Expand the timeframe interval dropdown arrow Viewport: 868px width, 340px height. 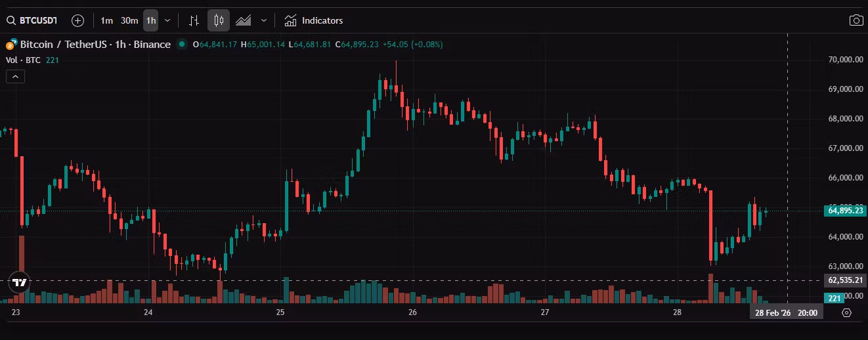point(167,20)
